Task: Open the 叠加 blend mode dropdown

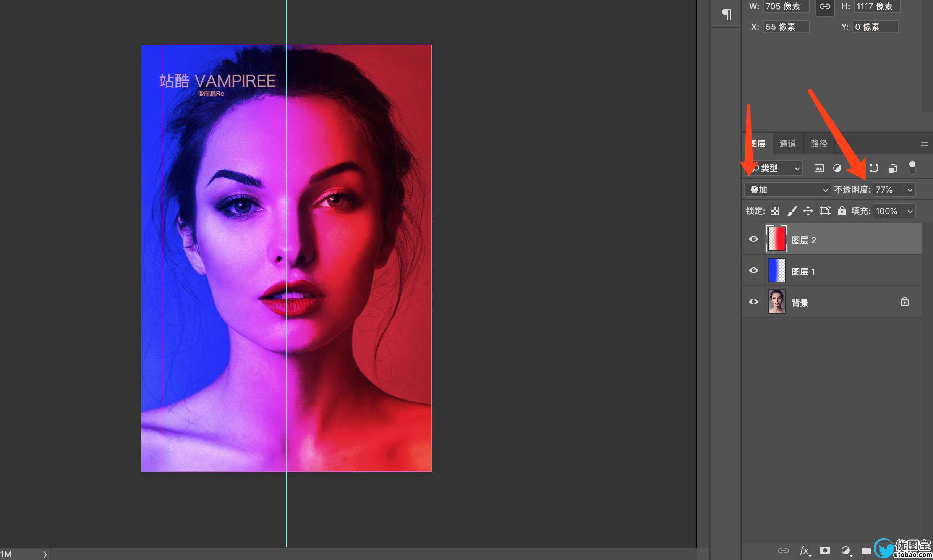Action: [787, 189]
